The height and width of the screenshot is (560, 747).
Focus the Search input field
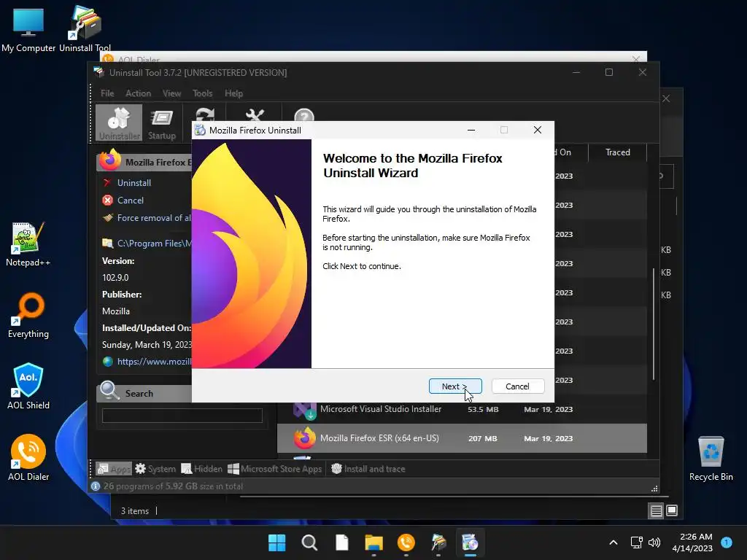[x=182, y=415]
